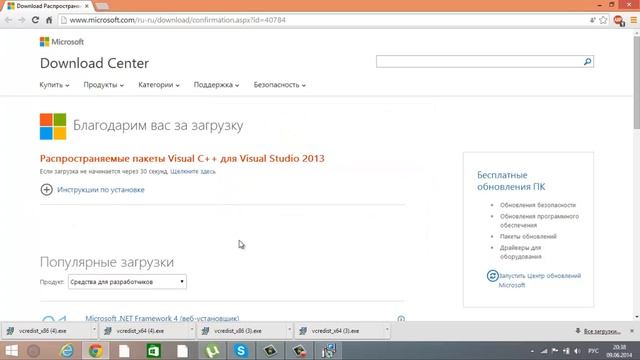Click the Download Center heading
640x360 pixels.
(94, 63)
